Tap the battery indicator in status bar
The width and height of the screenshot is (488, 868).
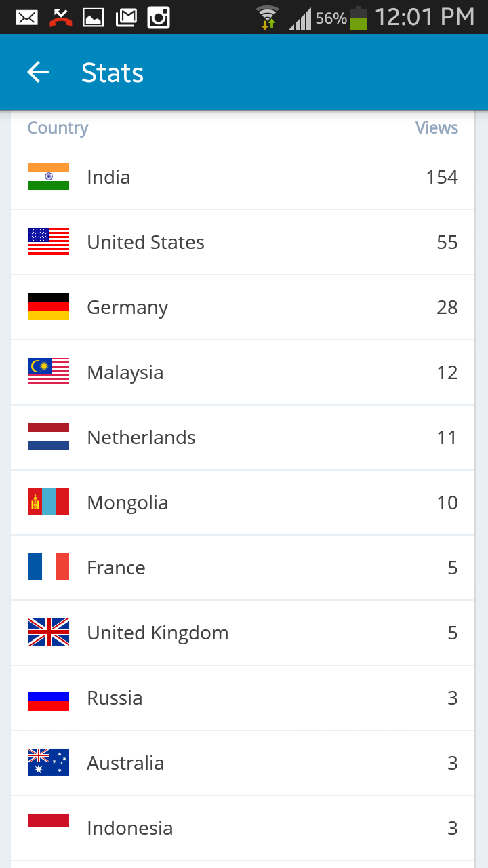359,18
